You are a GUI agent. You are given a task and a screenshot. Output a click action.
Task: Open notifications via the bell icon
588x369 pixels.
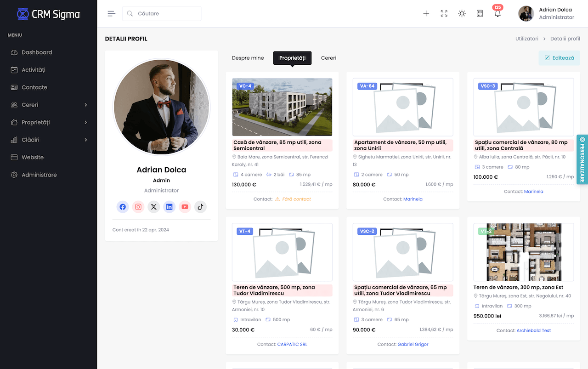497,14
